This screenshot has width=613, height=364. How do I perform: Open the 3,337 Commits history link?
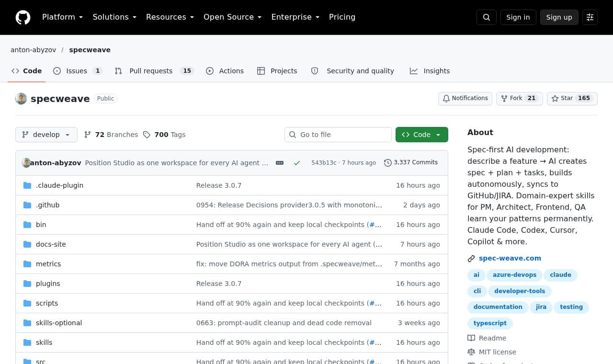click(411, 162)
